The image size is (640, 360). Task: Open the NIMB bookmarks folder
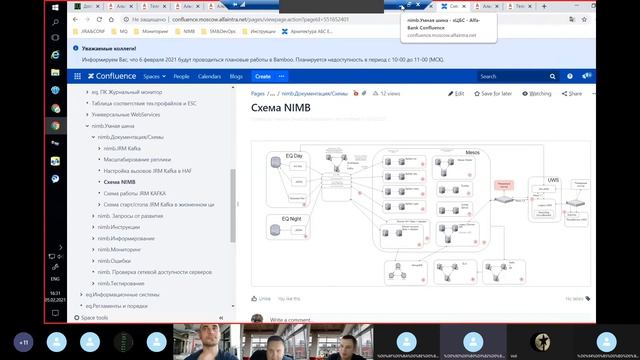coord(185,31)
